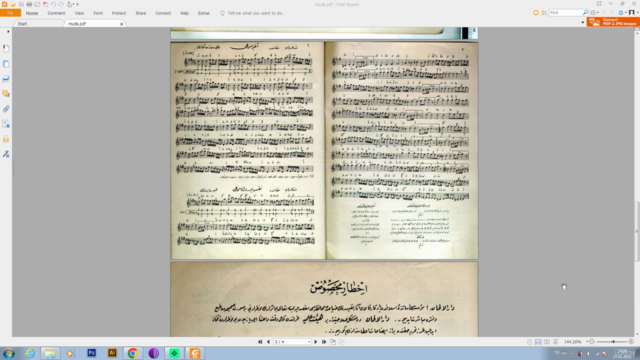This screenshot has width=640, height=360.
Task: Click the zoom out minus button
Action: (592, 342)
